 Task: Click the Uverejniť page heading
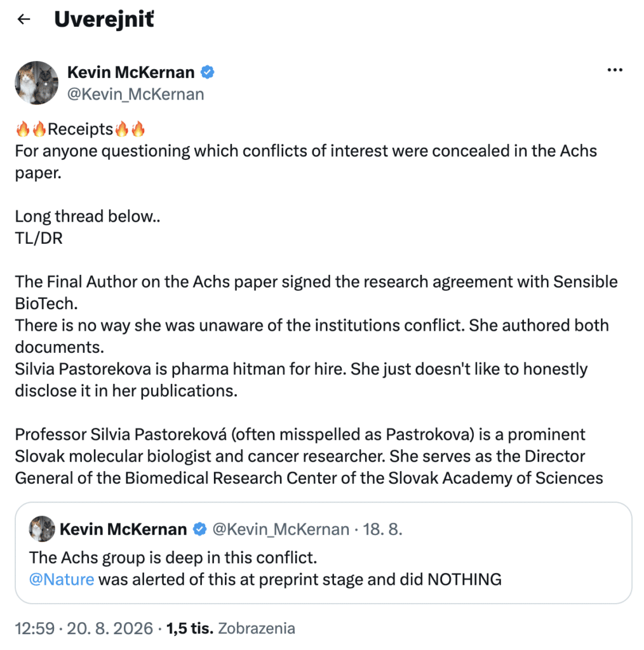[x=104, y=20]
